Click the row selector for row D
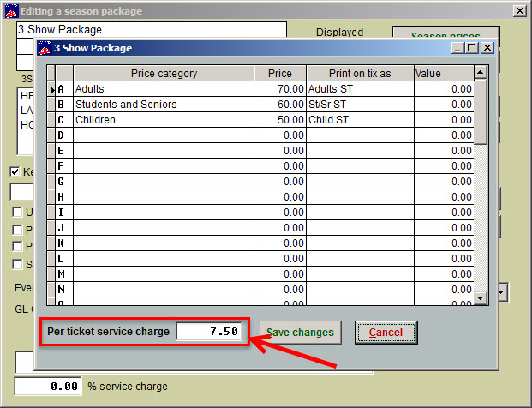Viewport: 532px width, 408px height. 51,135
